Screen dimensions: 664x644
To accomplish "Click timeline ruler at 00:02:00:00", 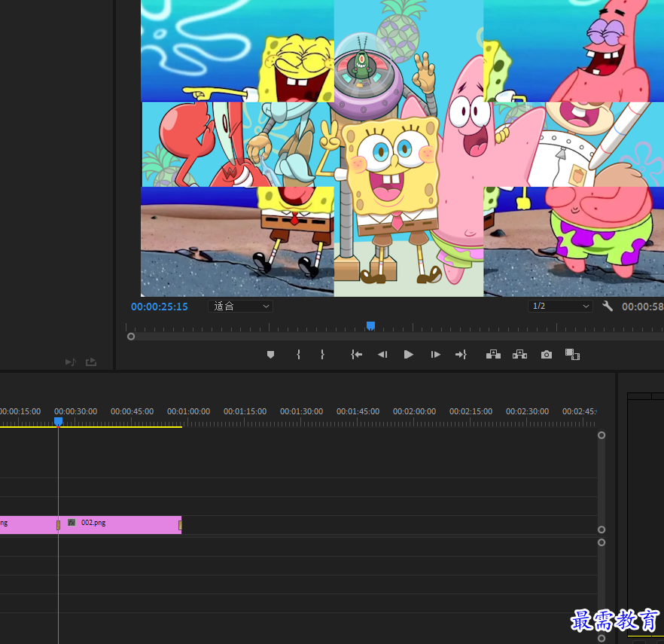I will point(414,411).
